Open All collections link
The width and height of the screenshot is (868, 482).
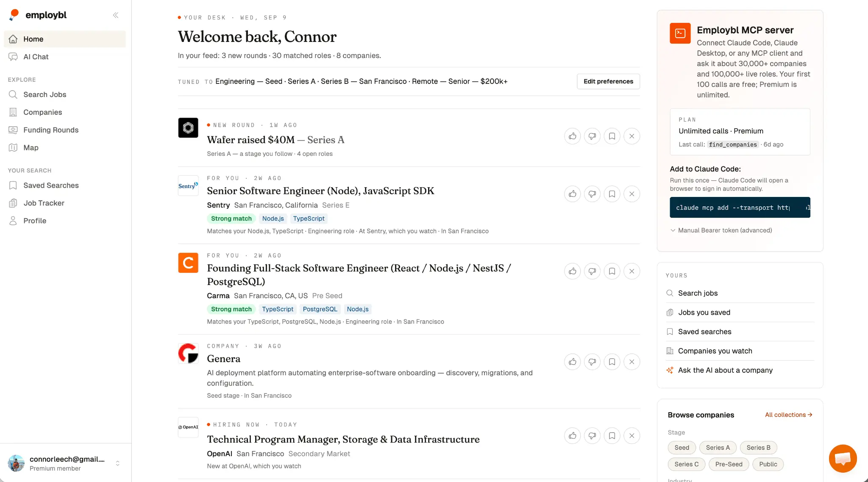(x=788, y=415)
